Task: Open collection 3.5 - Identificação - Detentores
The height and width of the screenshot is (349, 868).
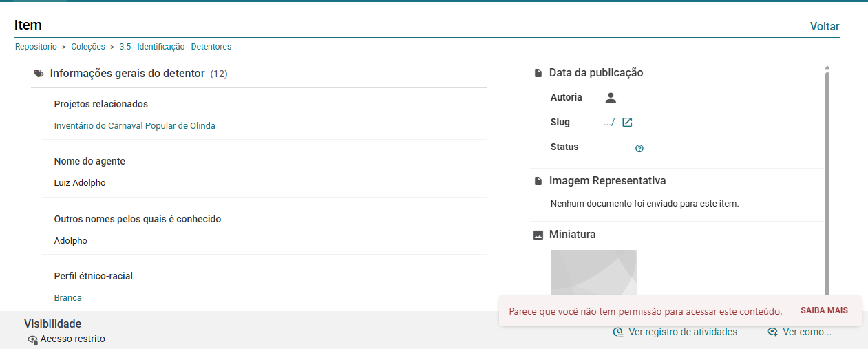Action: click(x=175, y=47)
